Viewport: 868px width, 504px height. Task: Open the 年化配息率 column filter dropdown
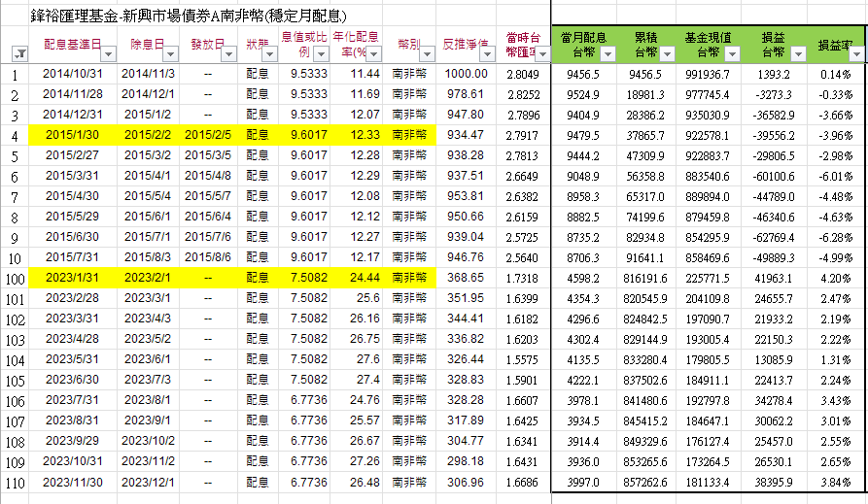(374, 53)
